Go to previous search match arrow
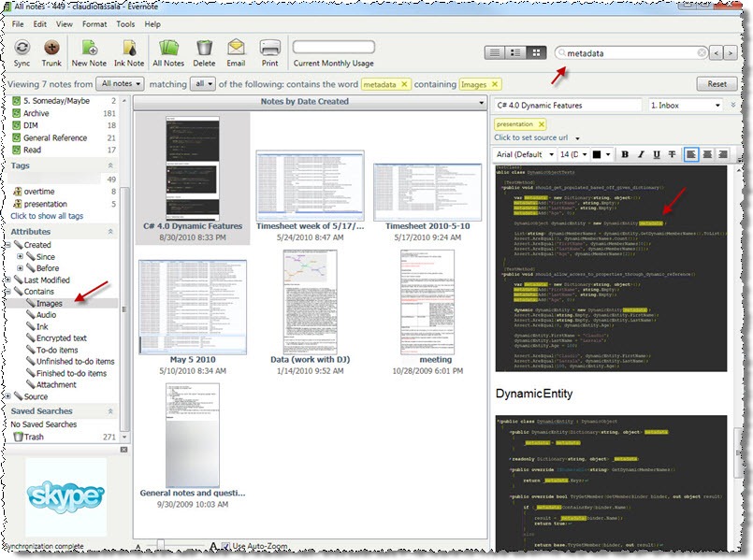 coord(716,52)
